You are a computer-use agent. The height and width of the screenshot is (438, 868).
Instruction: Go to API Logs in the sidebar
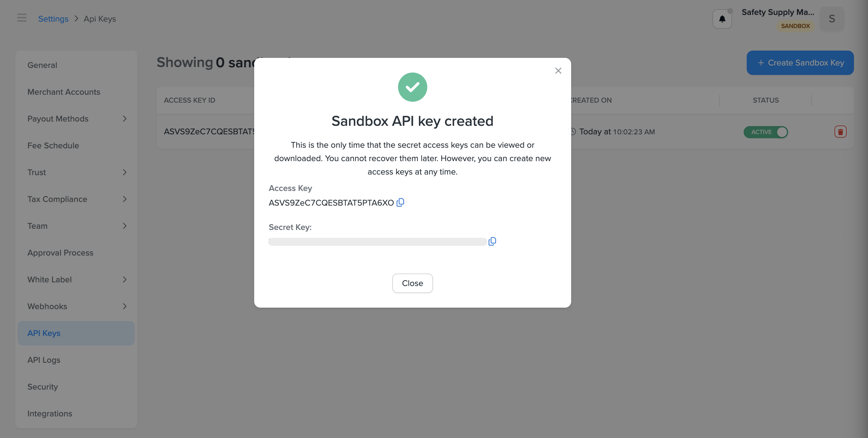pos(44,360)
